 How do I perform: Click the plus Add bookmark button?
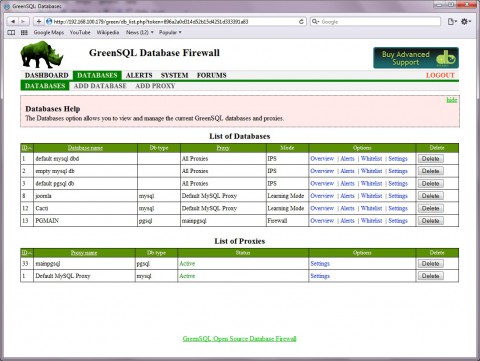(39, 22)
